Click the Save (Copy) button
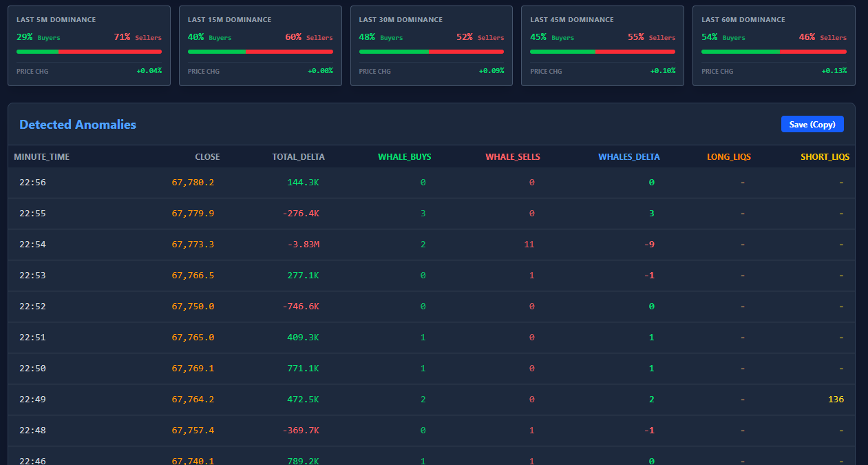 click(x=812, y=124)
